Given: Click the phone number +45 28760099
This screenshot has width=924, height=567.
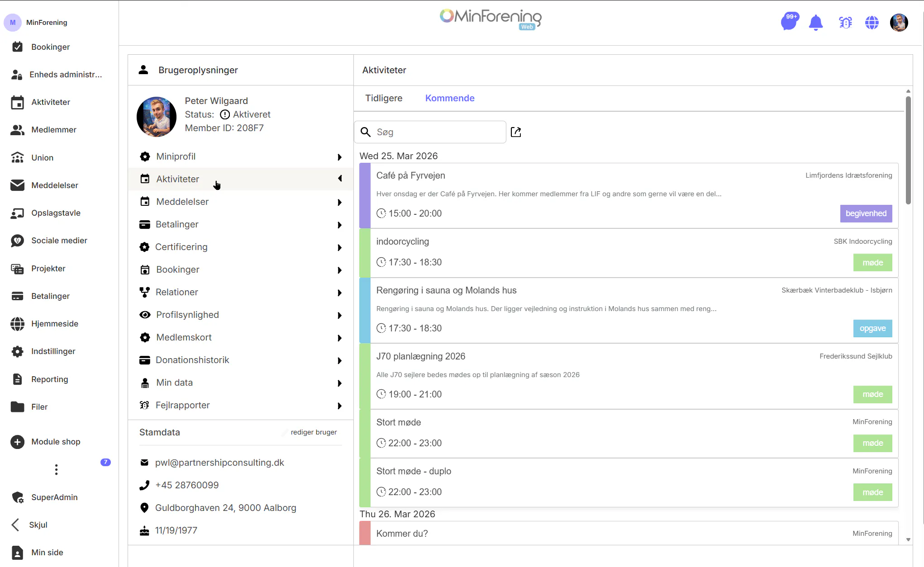Looking at the screenshot, I should pos(187,485).
